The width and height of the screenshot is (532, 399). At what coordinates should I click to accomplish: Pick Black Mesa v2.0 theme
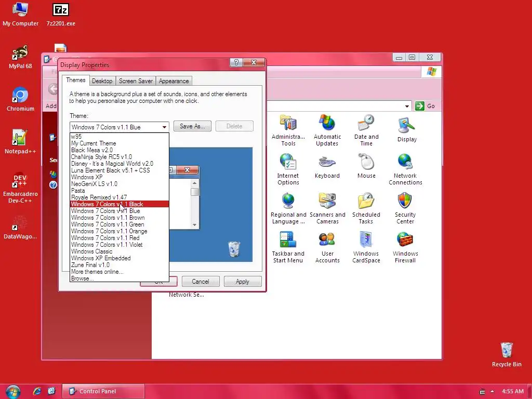point(119,150)
